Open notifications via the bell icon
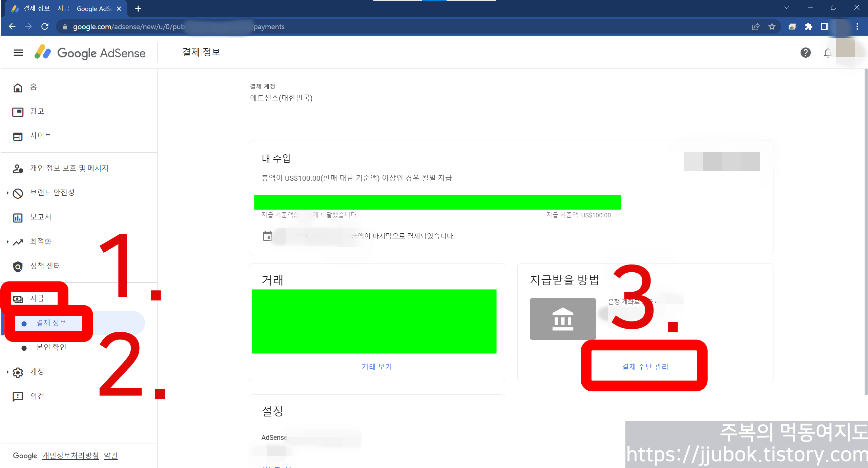868x468 pixels. [828, 53]
